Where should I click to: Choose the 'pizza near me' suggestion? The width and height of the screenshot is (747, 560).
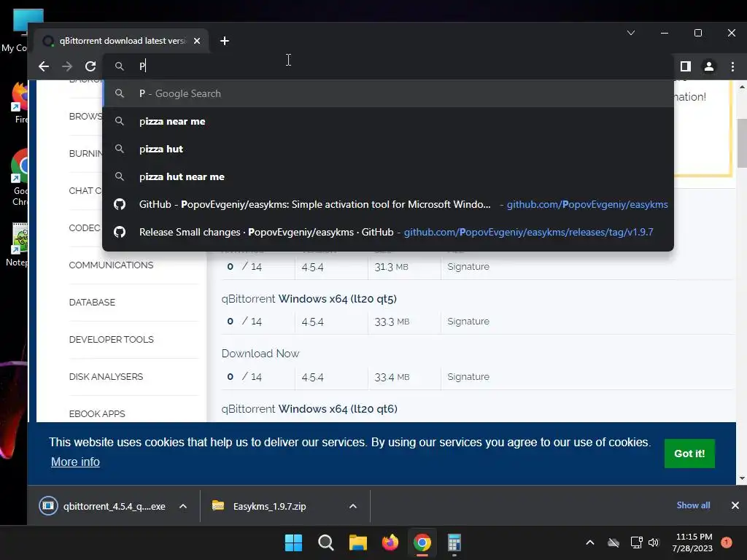click(388, 121)
